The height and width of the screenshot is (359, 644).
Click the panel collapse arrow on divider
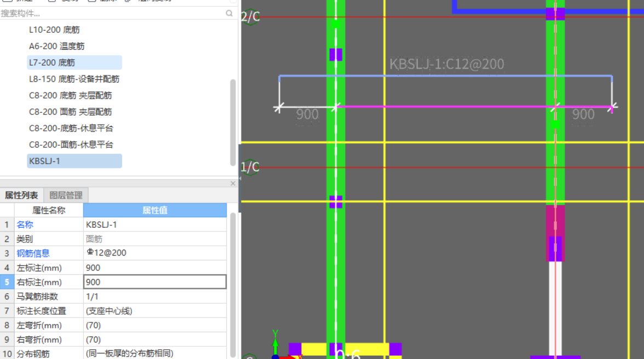coord(240,178)
